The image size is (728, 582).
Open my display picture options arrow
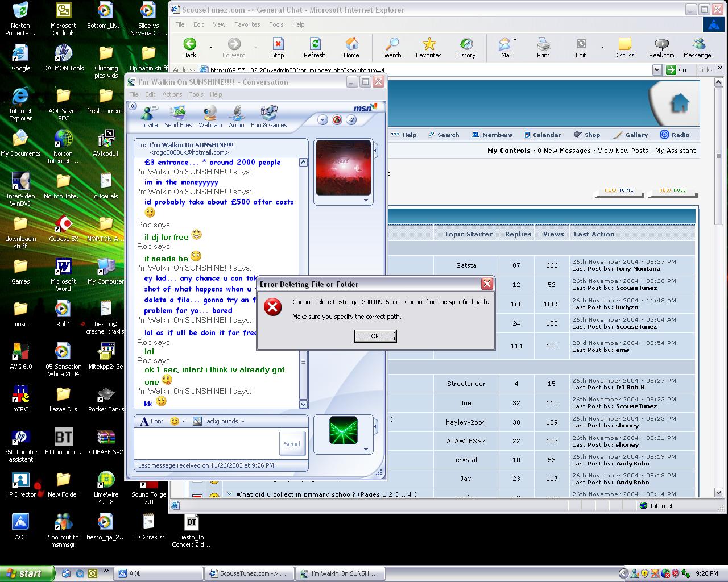(x=366, y=450)
